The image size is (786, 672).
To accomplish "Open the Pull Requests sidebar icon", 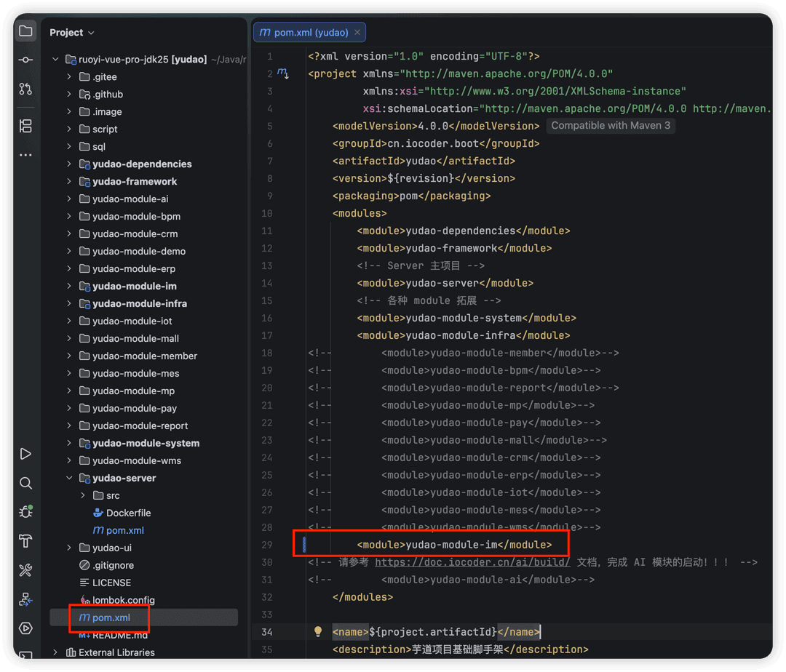I will click(25, 89).
